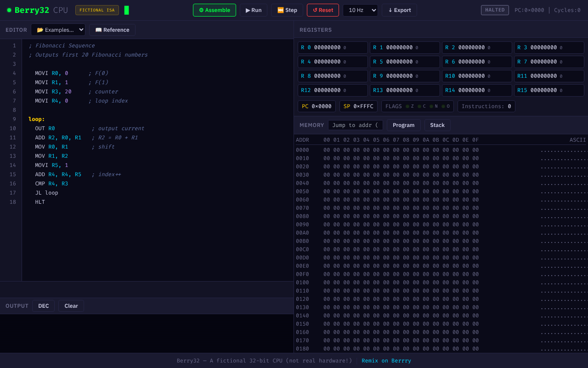Click the OUT R0 instruction
The height and width of the screenshot is (368, 588).
click(45, 128)
